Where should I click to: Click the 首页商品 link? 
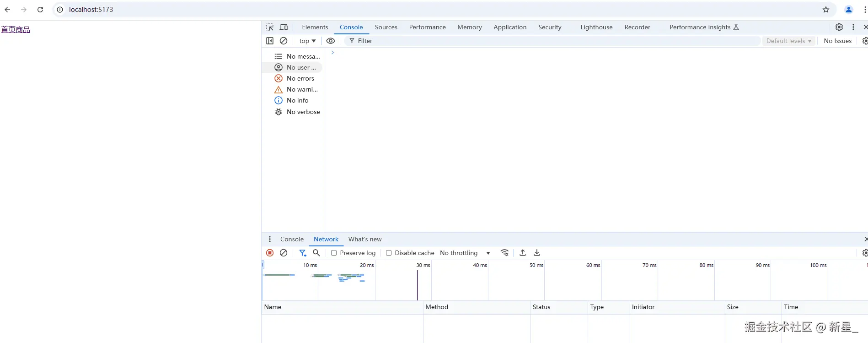coord(16,30)
